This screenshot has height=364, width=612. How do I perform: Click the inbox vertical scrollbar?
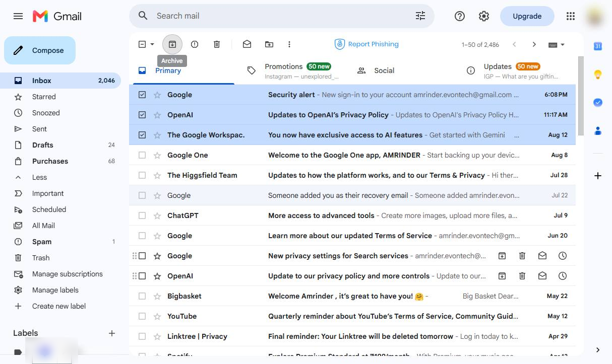[x=581, y=96]
